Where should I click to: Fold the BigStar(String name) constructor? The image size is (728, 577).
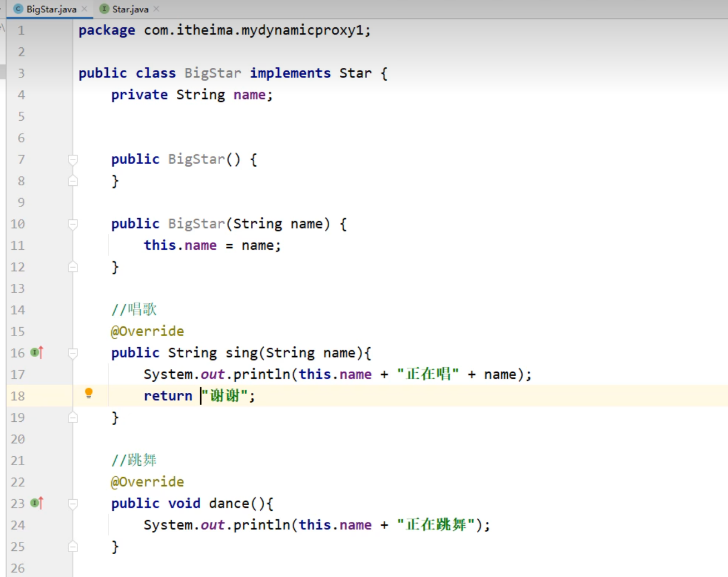tap(73, 224)
